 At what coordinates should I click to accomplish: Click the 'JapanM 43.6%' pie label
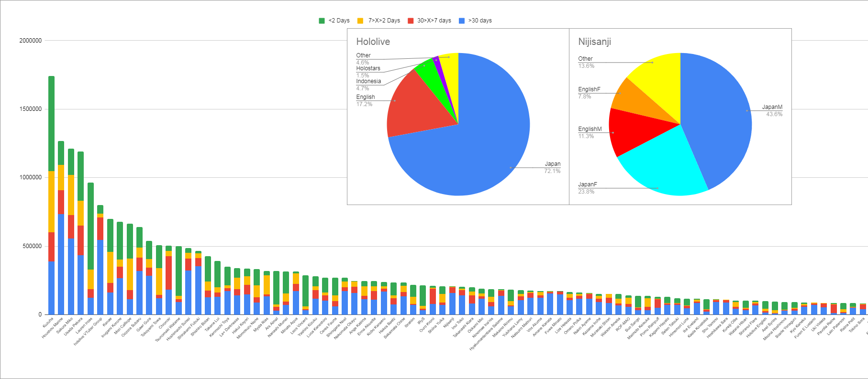click(x=772, y=110)
